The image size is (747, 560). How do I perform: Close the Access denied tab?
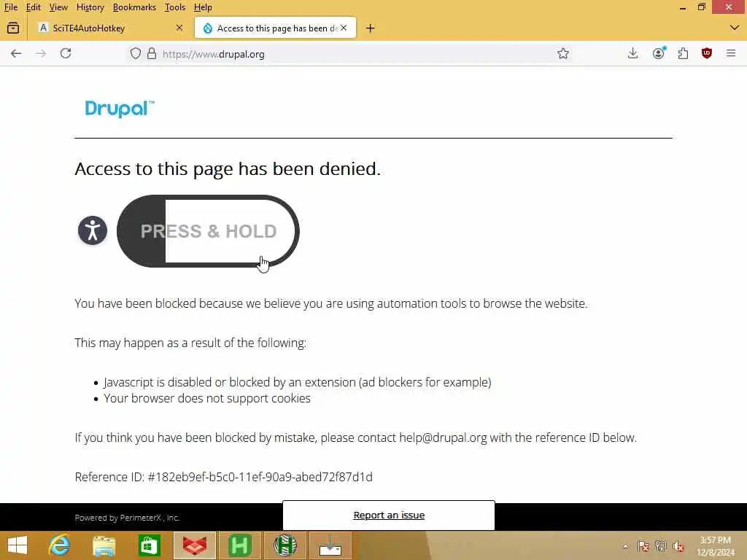pyautogui.click(x=344, y=28)
